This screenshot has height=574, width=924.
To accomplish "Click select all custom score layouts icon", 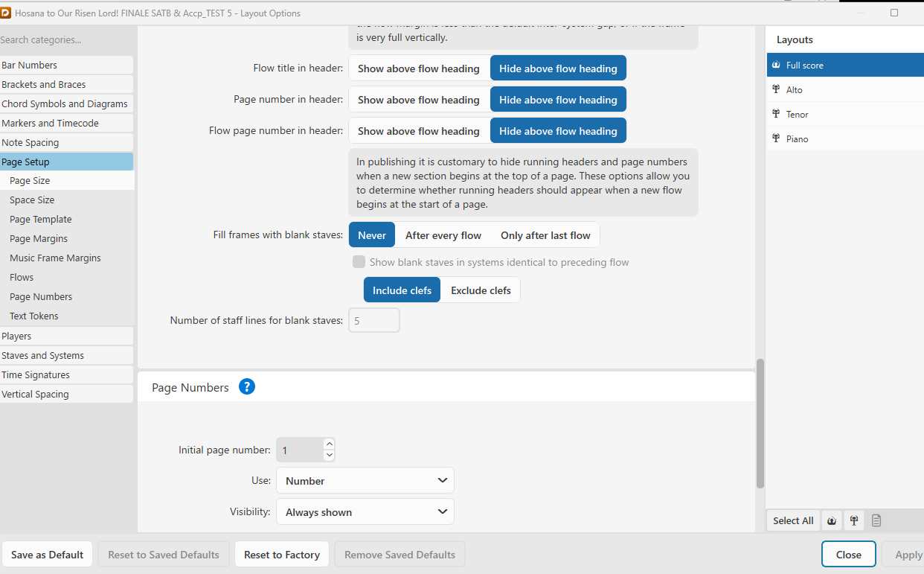I will pyautogui.click(x=876, y=520).
